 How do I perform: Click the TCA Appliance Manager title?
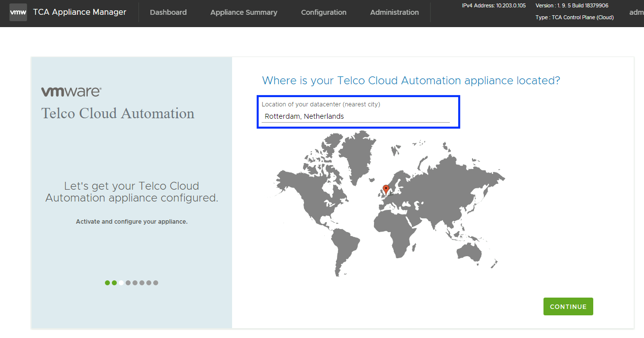click(79, 12)
